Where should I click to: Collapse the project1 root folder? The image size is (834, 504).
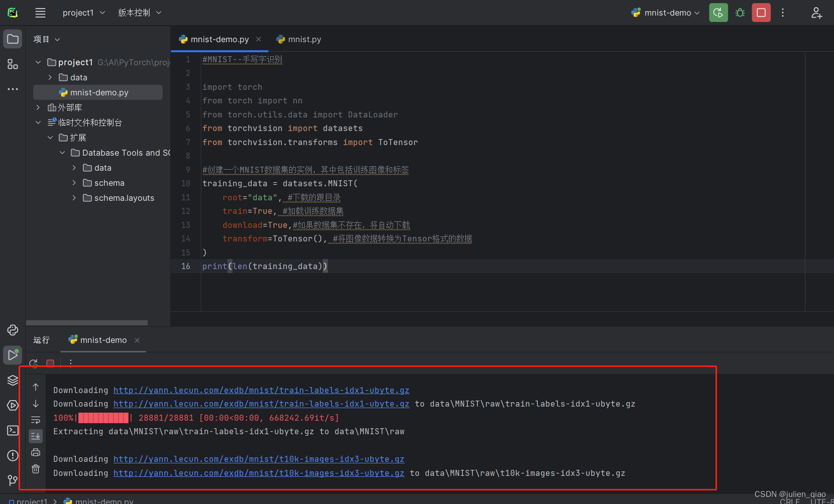pyautogui.click(x=38, y=62)
